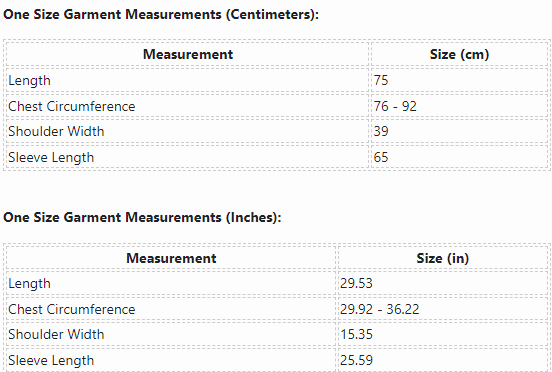
Task: Click the Inches measurements heading
Action: tap(142, 217)
